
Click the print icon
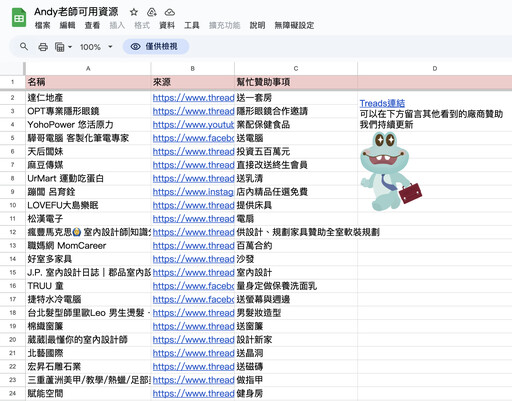43,47
